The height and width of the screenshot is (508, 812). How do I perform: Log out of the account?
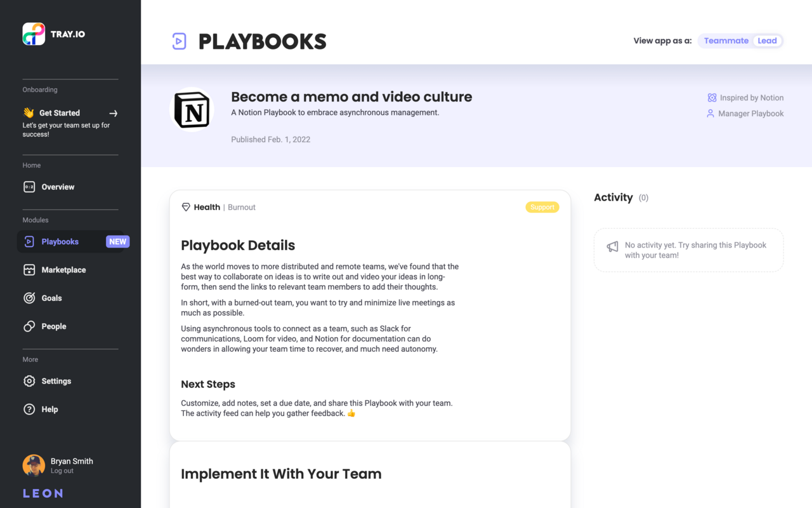point(62,471)
